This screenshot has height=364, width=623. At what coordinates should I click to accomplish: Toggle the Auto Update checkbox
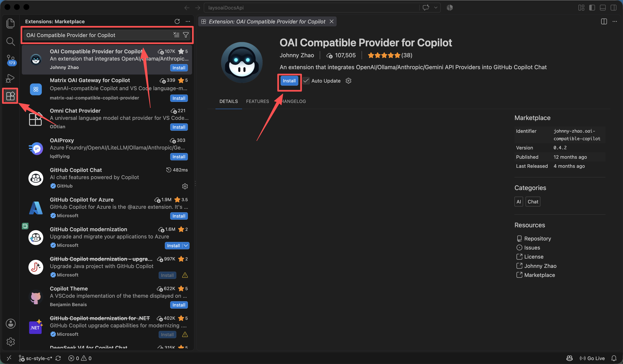[306, 81]
